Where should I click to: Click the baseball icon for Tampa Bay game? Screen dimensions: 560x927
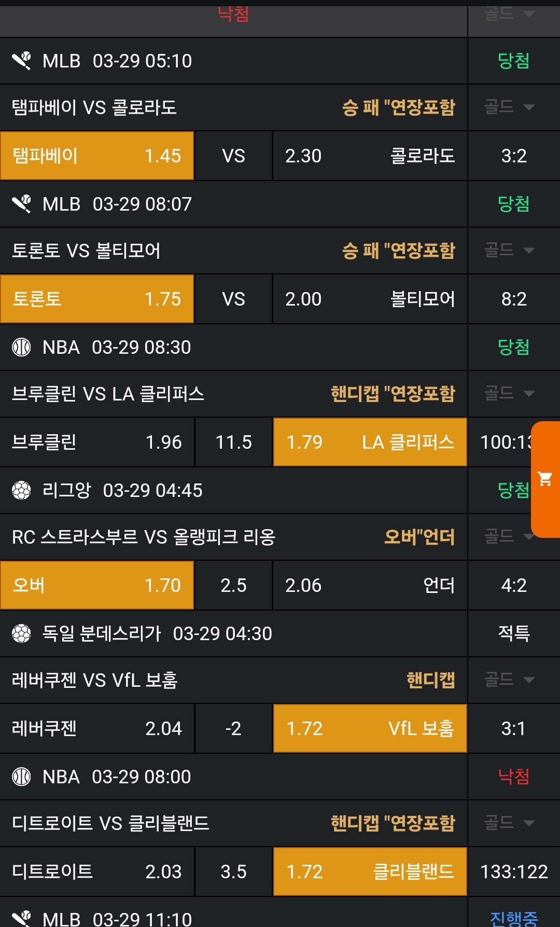pos(22,61)
